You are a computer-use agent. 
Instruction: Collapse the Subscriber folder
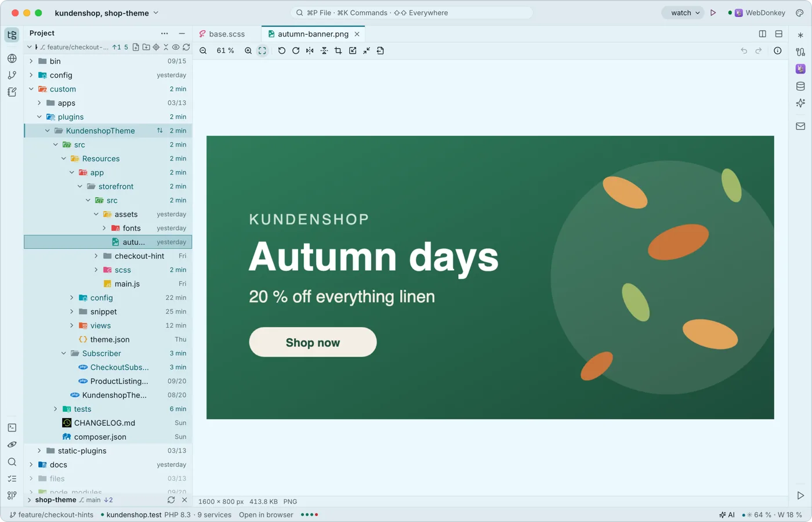coord(64,354)
